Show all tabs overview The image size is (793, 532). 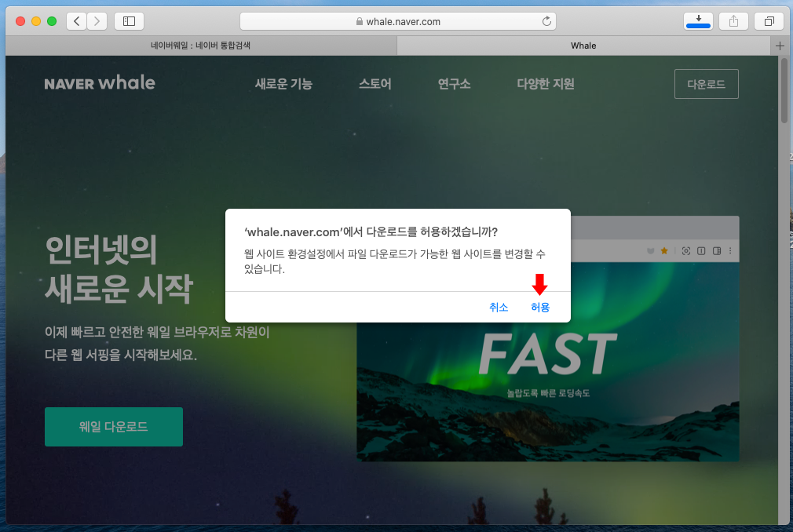click(x=769, y=21)
